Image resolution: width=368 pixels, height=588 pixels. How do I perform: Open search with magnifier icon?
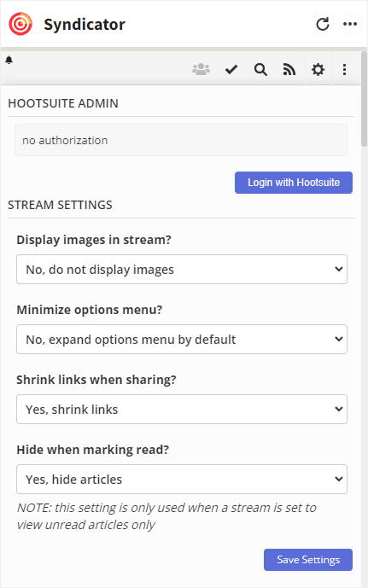click(260, 70)
